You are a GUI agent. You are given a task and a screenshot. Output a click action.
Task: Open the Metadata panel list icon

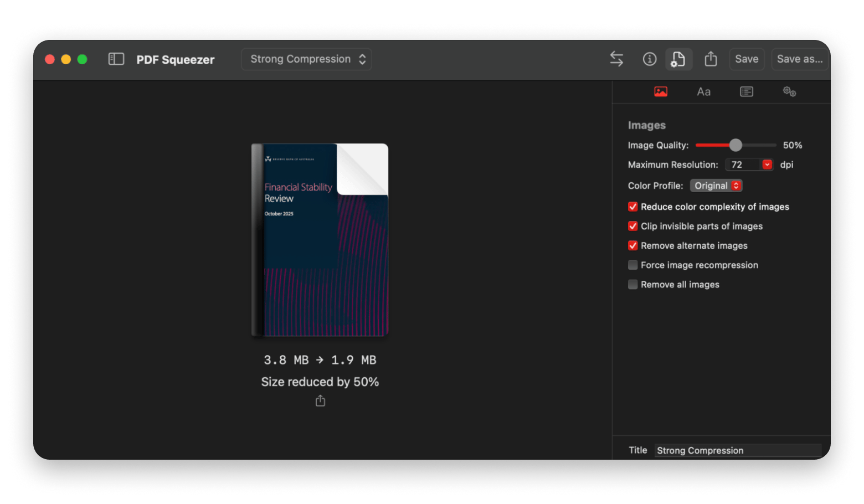tap(746, 91)
